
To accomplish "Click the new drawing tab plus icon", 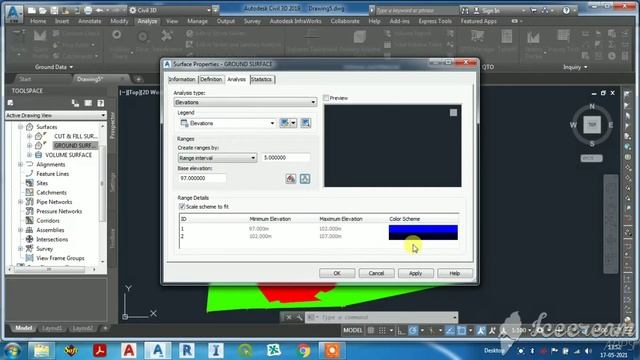I will point(138,79).
